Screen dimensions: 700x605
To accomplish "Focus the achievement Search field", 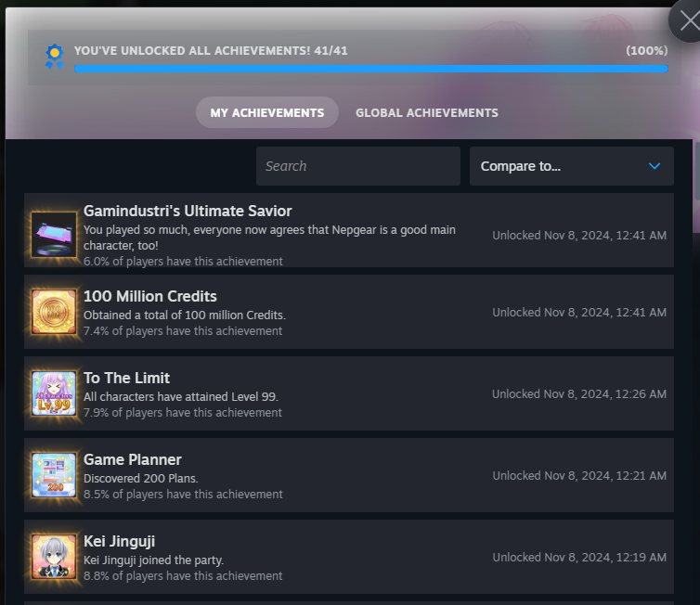I will 357,166.
